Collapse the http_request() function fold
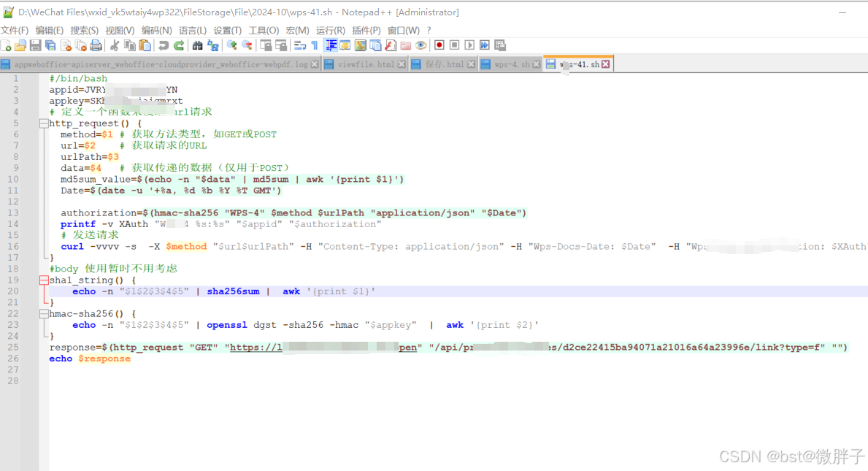The image size is (868, 471). (44, 123)
